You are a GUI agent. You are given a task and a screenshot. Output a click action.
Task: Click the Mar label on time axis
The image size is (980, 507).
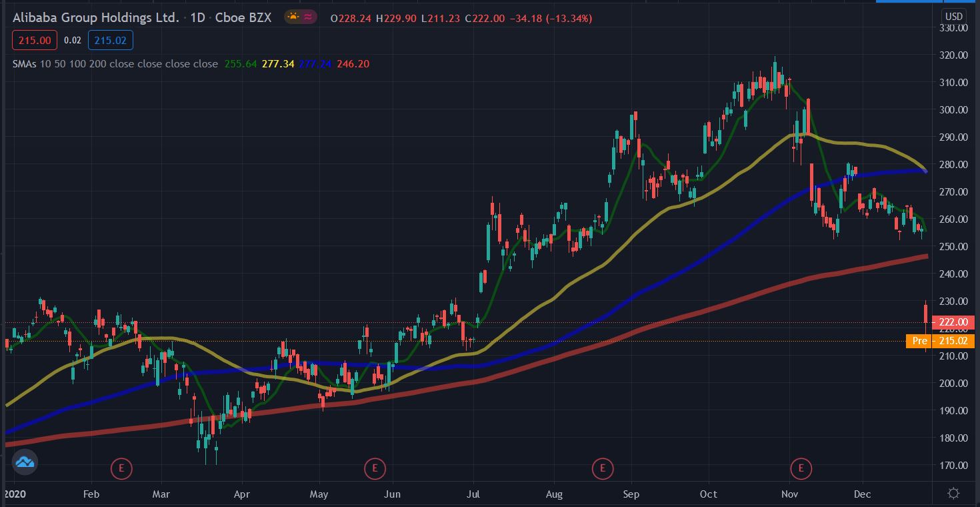162,494
